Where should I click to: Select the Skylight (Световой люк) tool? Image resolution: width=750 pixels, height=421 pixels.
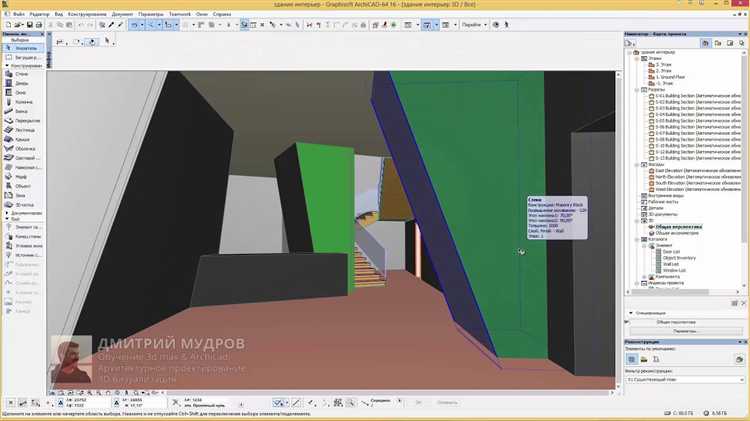point(22,158)
